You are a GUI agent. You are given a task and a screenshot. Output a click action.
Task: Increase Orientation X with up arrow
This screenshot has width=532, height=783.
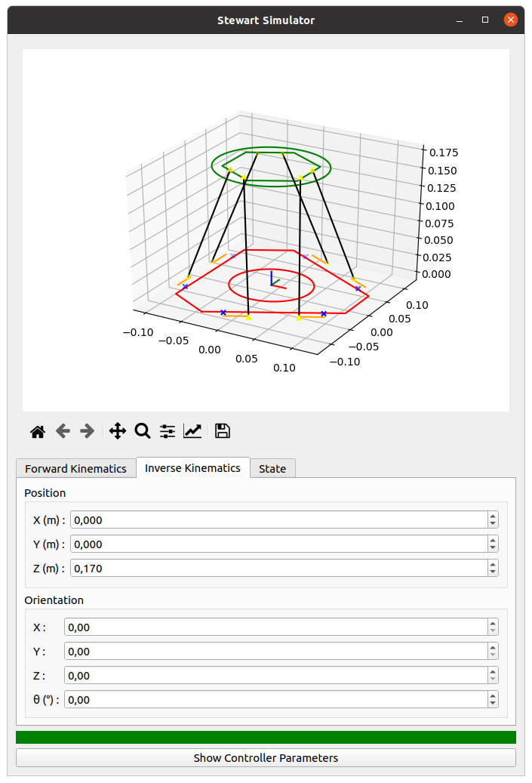[x=493, y=623]
